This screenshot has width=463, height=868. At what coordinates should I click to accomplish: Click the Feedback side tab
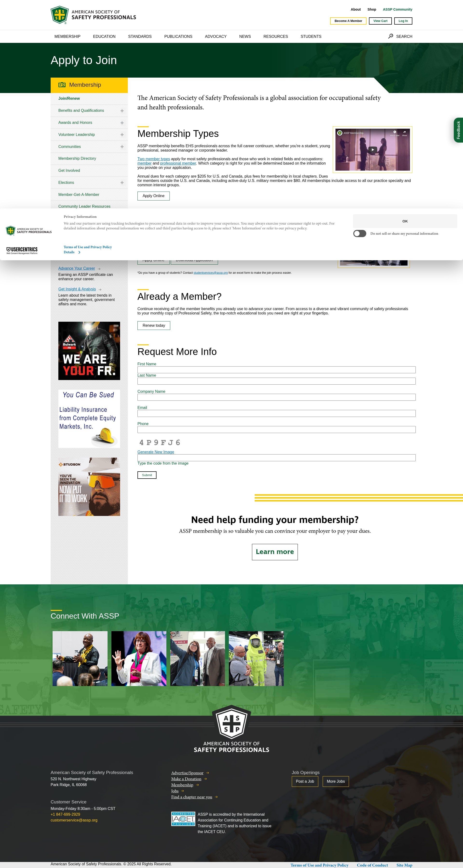pyautogui.click(x=458, y=130)
